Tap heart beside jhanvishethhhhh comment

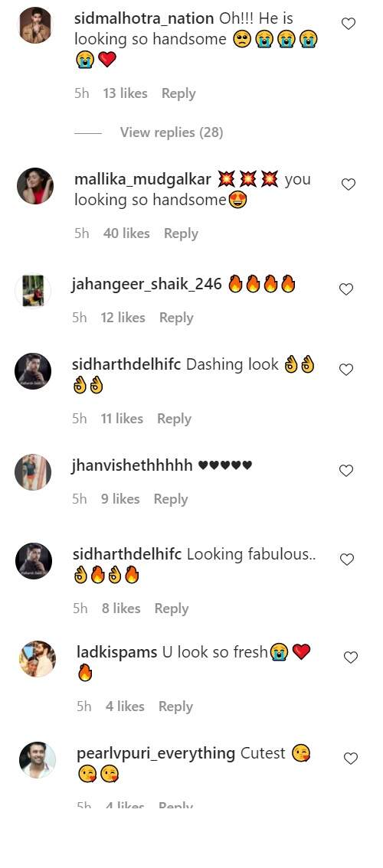pyautogui.click(x=346, y=471)
